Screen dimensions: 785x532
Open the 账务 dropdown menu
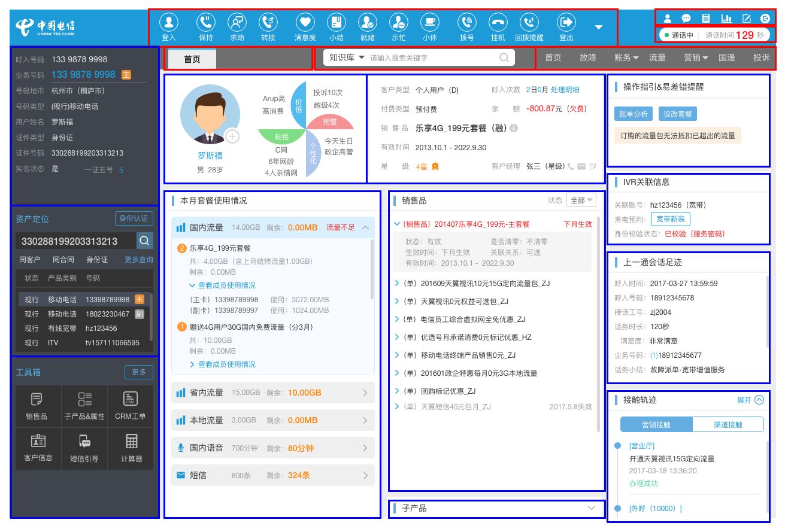pos(626,57)
